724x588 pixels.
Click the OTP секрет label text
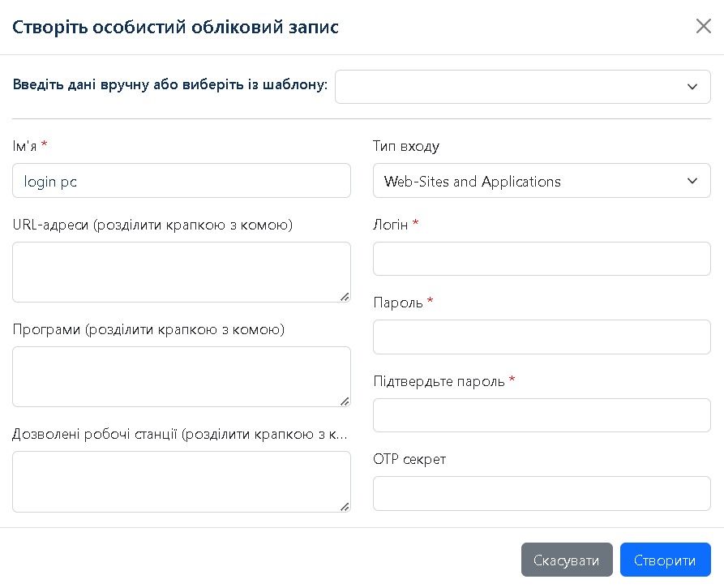coord(409,459)
